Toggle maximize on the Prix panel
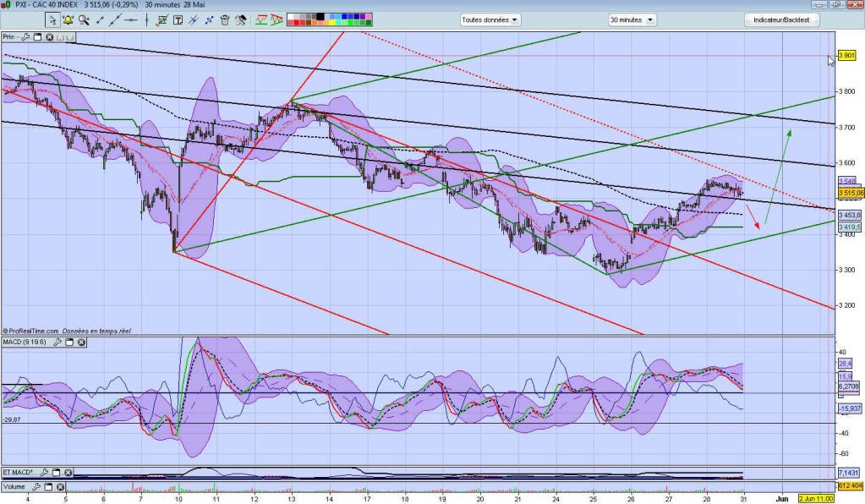This screenshot has width=865, height=504. point(38,37)
